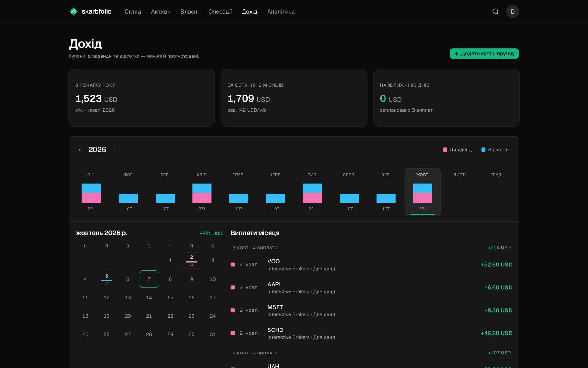Select the СІЧ. month bar
Screen dimensions: 588x368
point(91,193)
